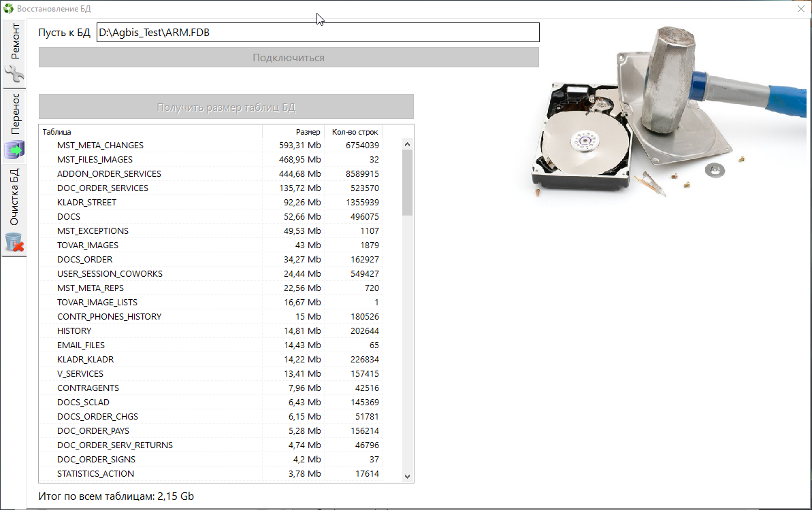This screenshot has height=510, width=812.
Task: Open the Перенос tab database arrow icon
Action: pos(14,150)
